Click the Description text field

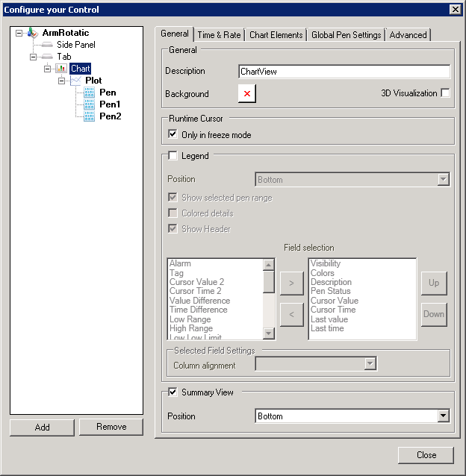pyautogui.click(x=344, y=72)
